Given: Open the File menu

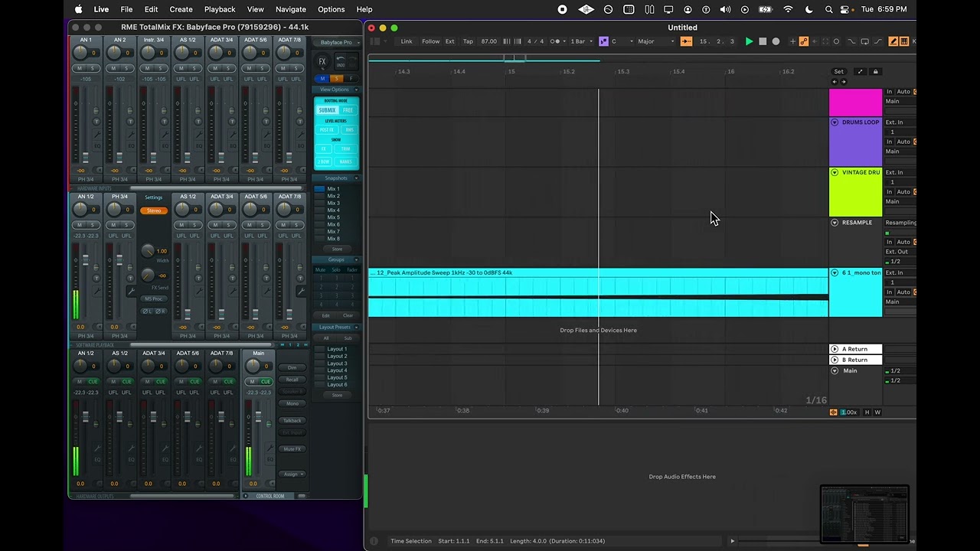Looking at the screenshot, I should [126, 9].
